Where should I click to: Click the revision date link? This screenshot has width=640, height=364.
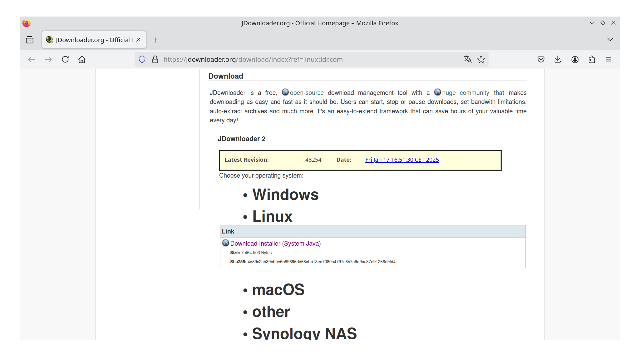point(402,160)
